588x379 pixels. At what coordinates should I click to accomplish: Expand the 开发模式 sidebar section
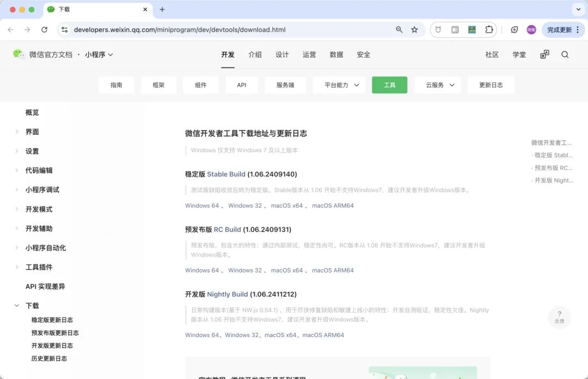click(17, 209)
